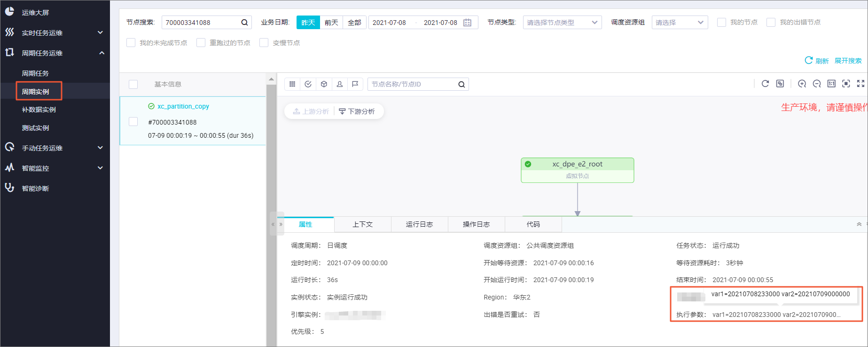The image size is (868, 347).
Task: Select 全部 business date option
Action: [x=354, y=23]
